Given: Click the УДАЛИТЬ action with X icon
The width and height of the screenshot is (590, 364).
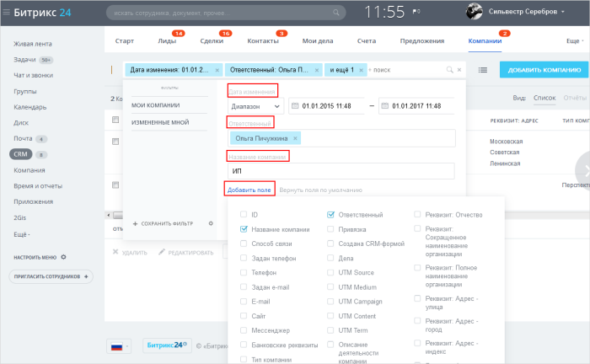Looking at the screenshot, I should click(x=130, y=252).
